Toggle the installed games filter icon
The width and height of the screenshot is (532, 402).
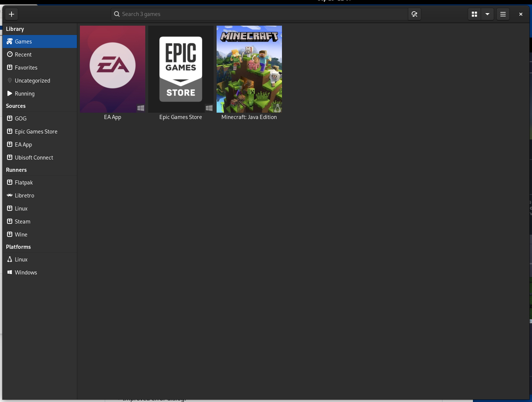pyautogui.click(x=414, y=14)
